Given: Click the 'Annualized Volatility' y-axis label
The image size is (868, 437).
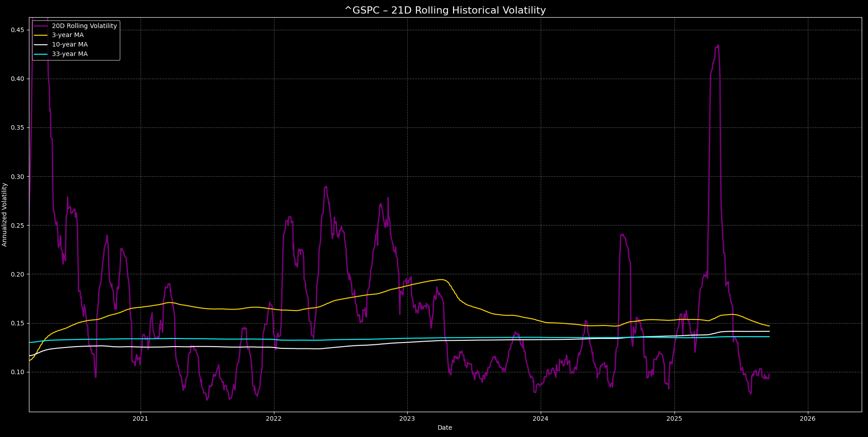Looking at the screenshot, I should [x=5, y=215].
